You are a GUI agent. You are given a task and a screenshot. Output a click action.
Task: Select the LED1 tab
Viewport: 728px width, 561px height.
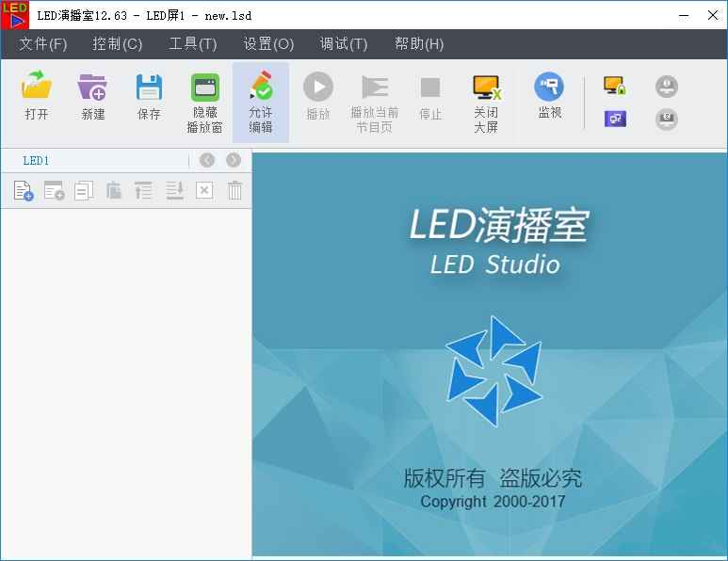[x=36, y=161]
